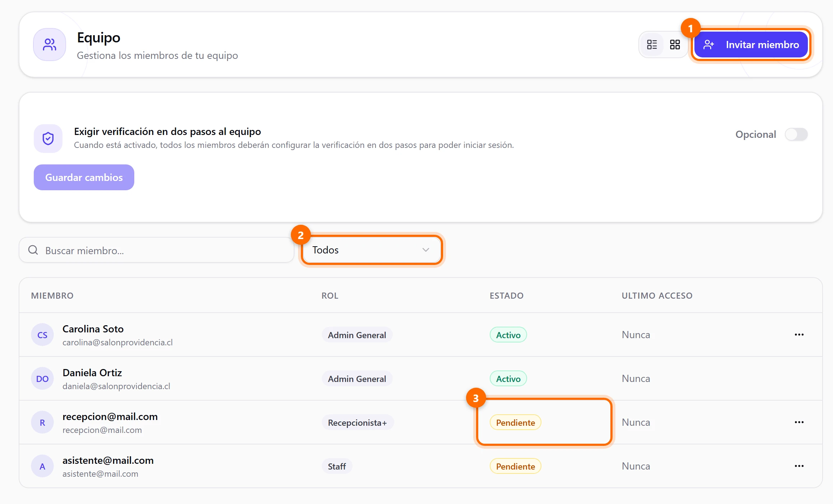
Task: Click the ULTIMO ACCESO column header
Action: click(x=657, y=295)
